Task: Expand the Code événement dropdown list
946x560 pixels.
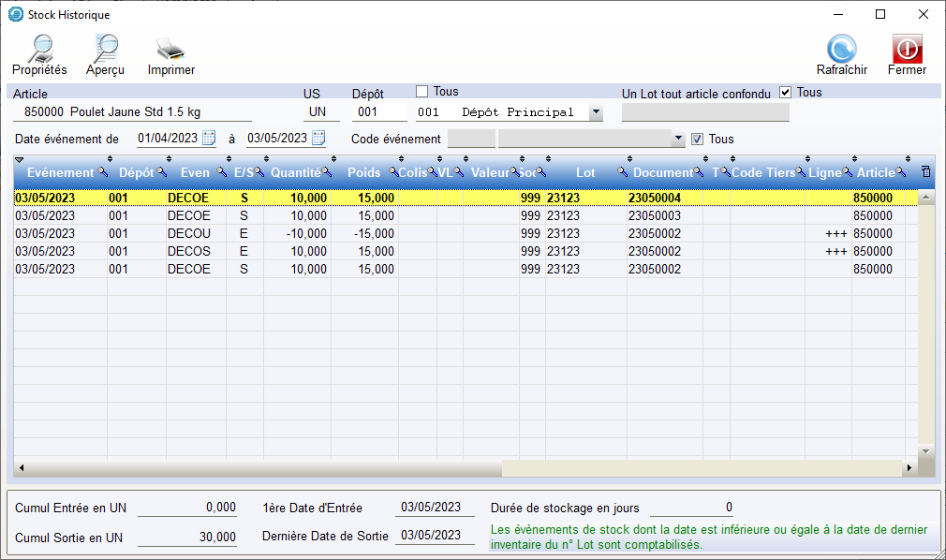Action: point(679,139)
